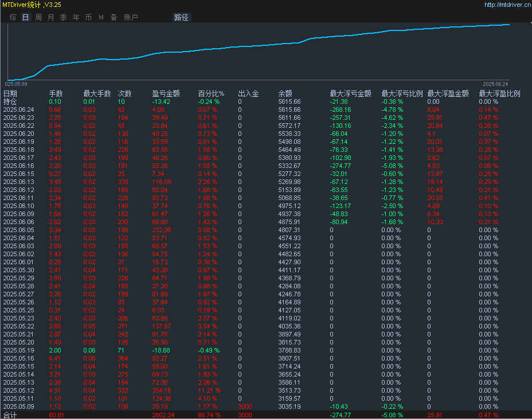Click the MTDriver统计 V3.25 title
Viewport: 532px width, 419px height.
click(32, 5)
